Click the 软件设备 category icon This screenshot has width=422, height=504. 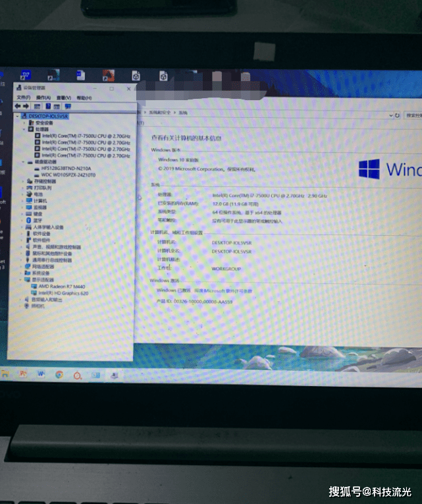coord(28,234)
